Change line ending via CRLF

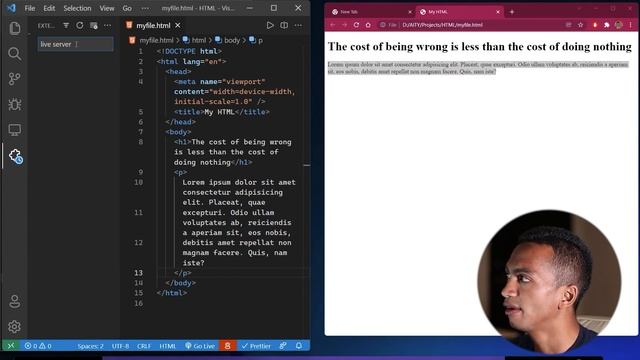(x=144, y=346)
